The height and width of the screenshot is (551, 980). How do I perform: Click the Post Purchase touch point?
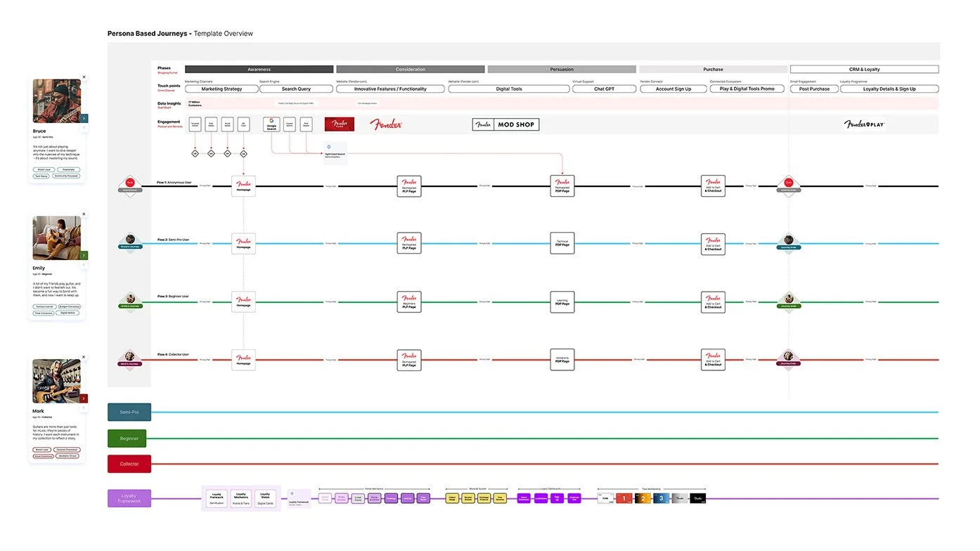coord(814,89)
